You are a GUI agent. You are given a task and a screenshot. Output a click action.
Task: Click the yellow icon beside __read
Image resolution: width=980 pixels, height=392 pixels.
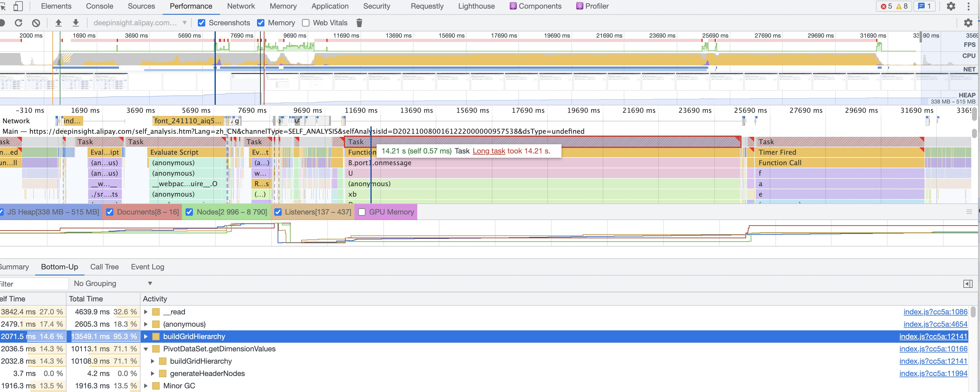(156, 312)
